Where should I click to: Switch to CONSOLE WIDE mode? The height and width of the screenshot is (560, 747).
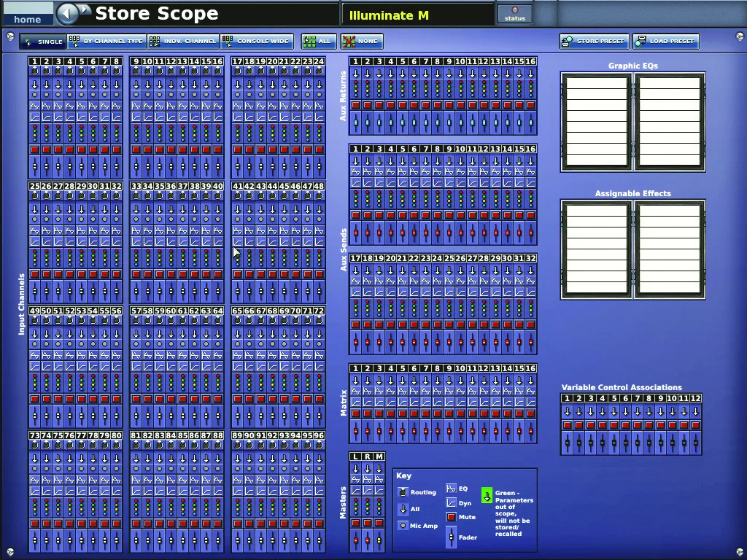click(256, 42)
